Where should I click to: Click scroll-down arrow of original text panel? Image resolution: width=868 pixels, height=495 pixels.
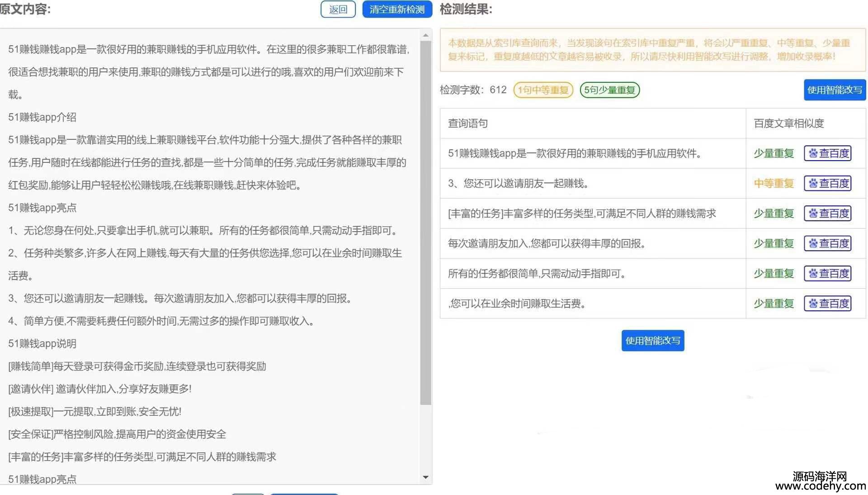[425, 477]
